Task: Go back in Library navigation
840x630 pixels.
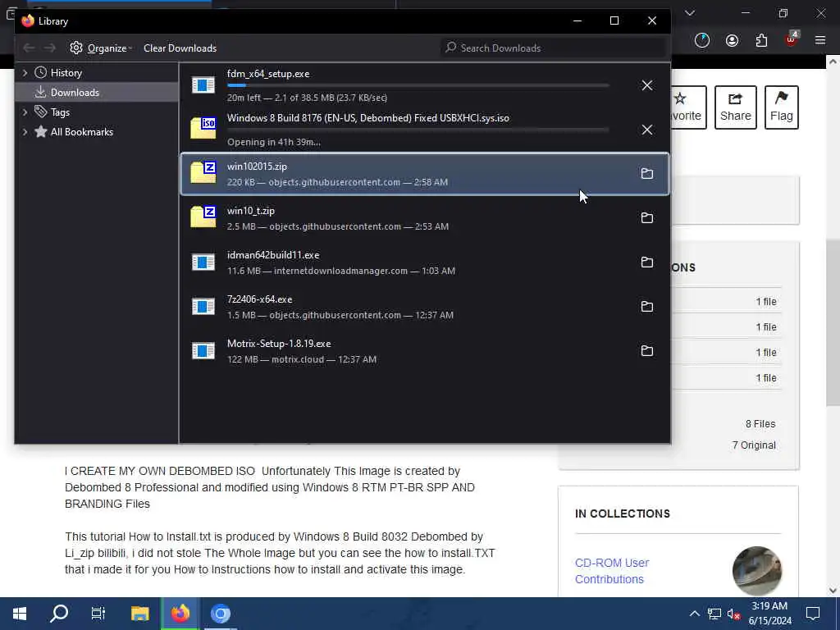Action: [x=29, y=48]
